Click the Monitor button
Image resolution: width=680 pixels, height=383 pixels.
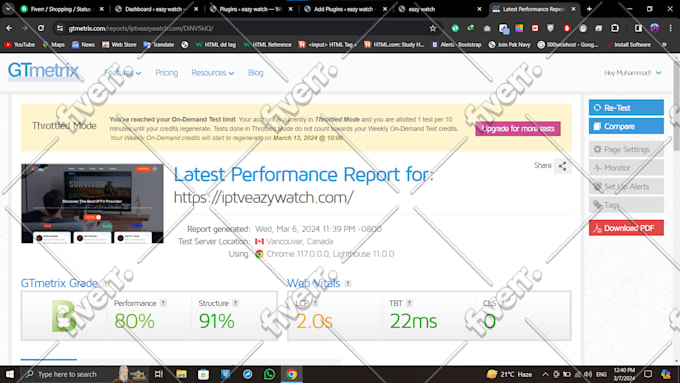tap(626, 167)
